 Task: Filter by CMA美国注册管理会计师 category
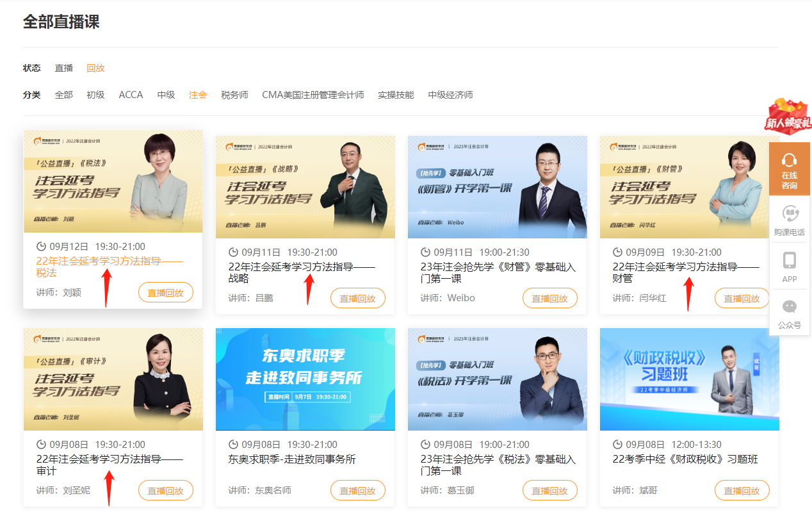[313, 95]
